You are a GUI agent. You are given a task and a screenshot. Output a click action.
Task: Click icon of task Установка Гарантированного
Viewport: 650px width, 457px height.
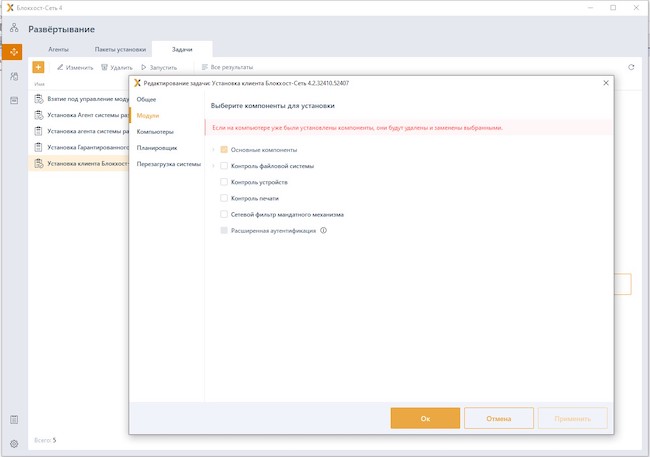(x=39, y=147)
